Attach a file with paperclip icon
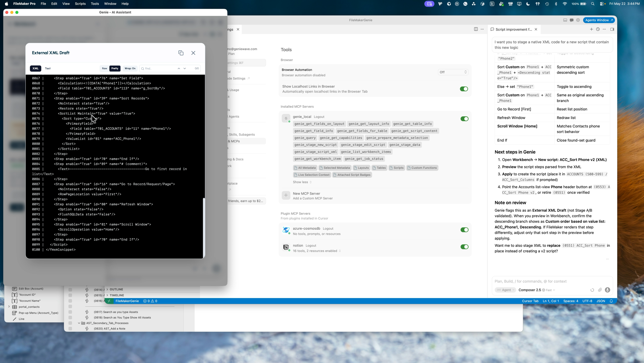Screen dimensions: 644x363 [x=600, y=290]
